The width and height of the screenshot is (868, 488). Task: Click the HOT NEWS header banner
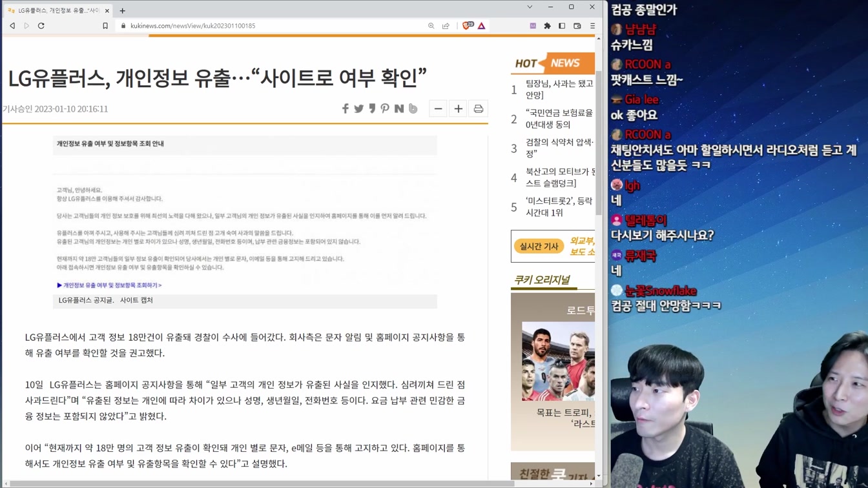pos(553,63)
